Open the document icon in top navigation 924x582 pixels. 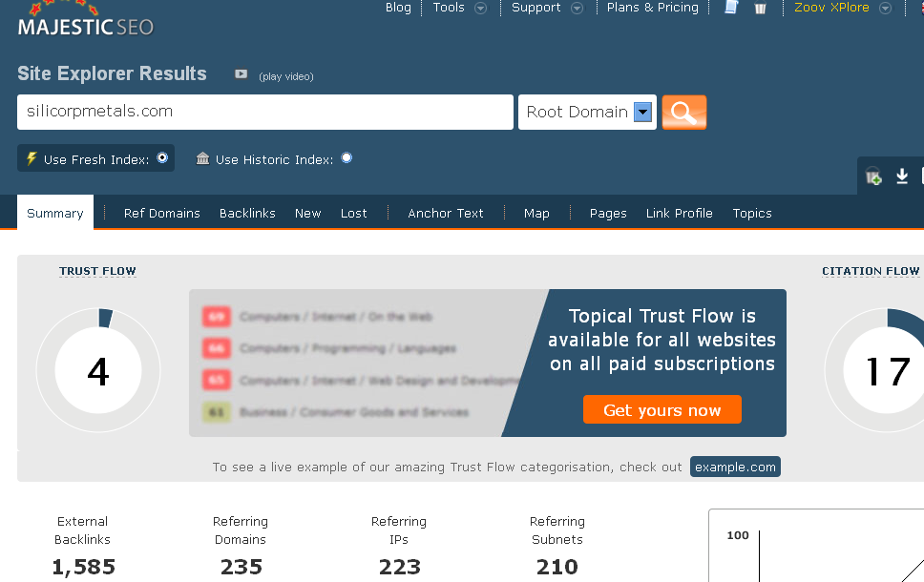[x=731, y=7]
